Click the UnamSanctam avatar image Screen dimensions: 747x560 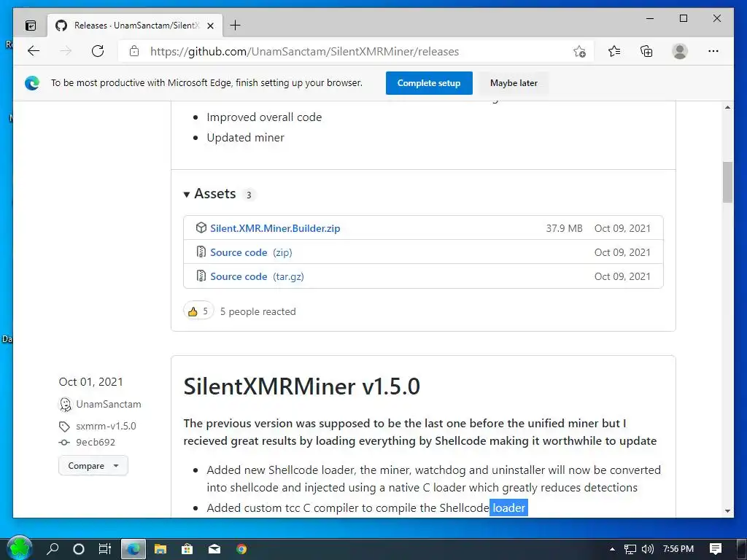point(65,405)
